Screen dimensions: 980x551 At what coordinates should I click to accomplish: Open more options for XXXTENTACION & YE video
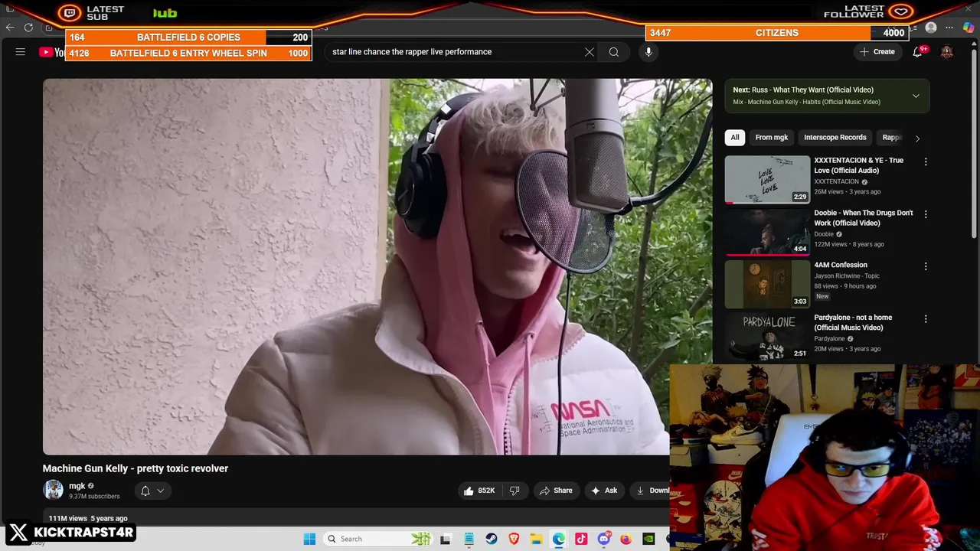click(926, 161)
